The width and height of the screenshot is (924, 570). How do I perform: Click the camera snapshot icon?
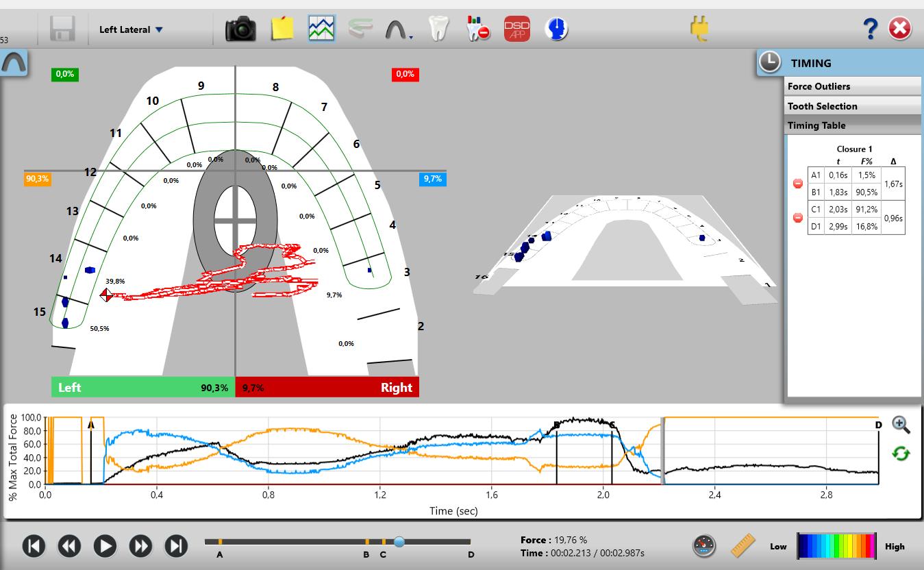click(240, 29)
